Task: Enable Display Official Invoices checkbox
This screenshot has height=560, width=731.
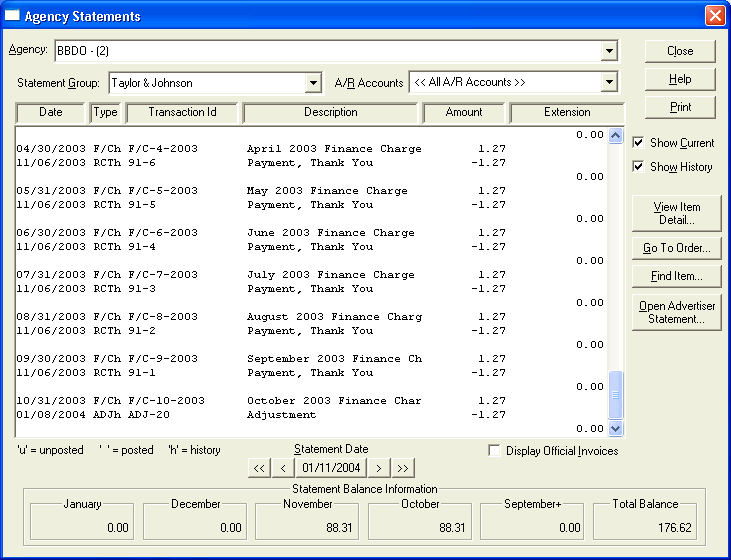Action: pos(494,450)
